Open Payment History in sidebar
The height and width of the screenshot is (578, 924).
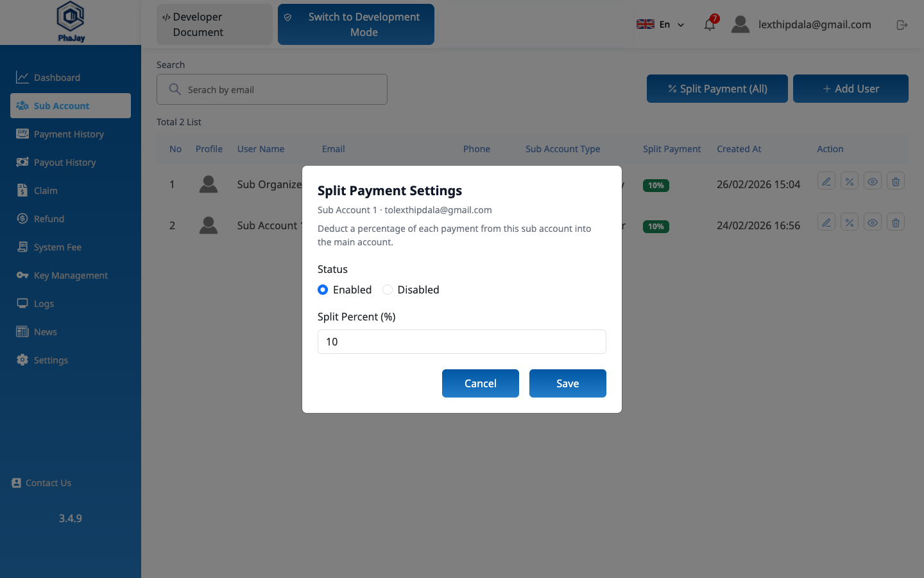[71, 134]
